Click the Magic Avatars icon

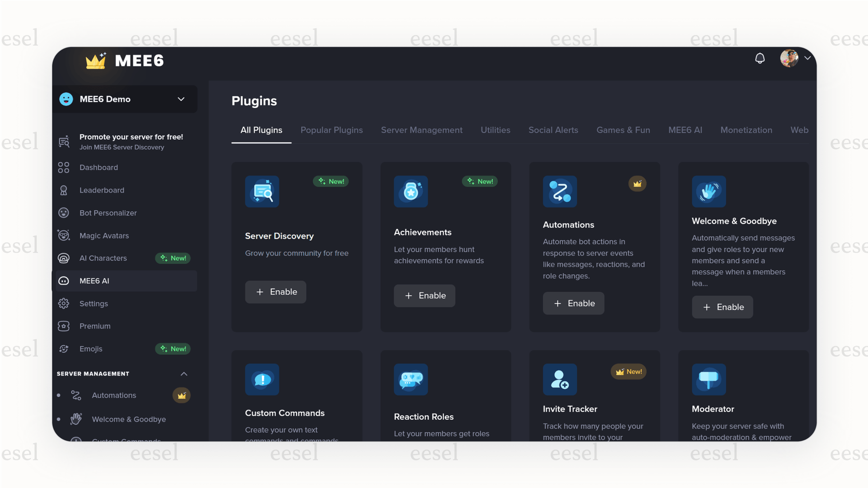tap(64, 235)
